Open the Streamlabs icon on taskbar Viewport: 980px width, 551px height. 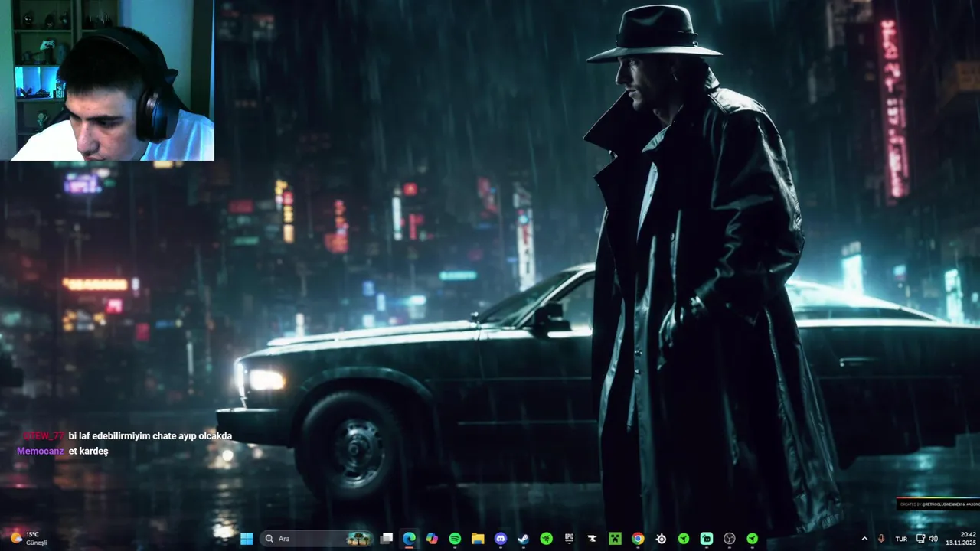(x=707, y=539)
